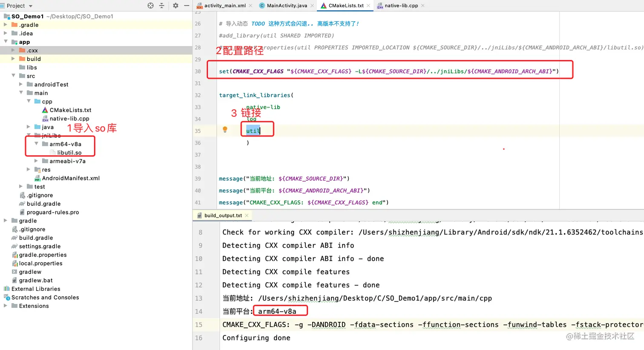
Task: Click line number 30 in gutter
Action: point(198,71)
